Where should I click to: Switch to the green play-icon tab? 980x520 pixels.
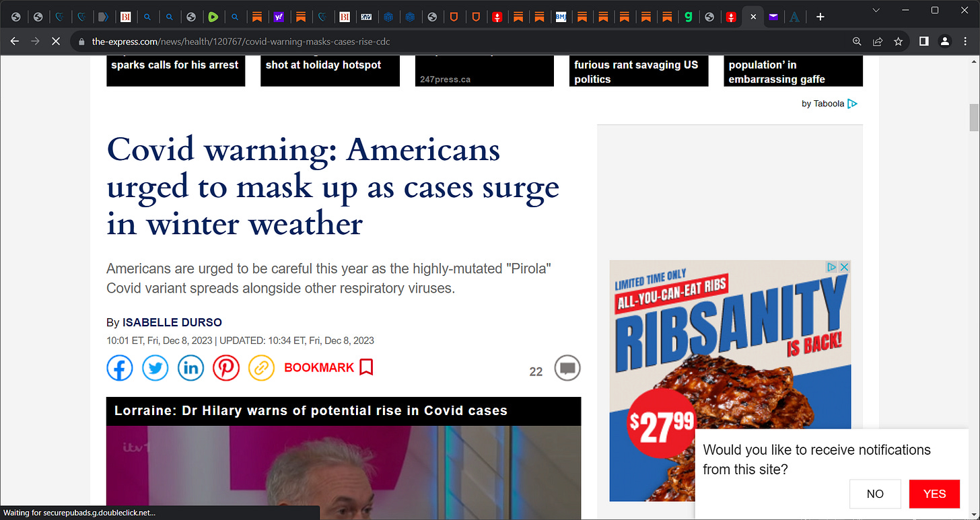point(213,17)
